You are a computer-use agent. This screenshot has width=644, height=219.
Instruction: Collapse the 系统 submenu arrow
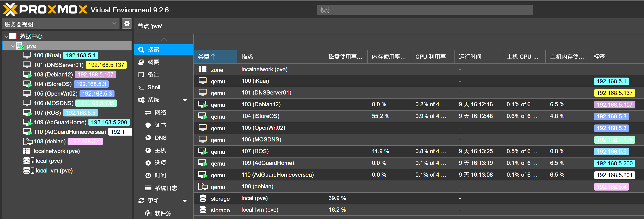(x=185, y=100)
